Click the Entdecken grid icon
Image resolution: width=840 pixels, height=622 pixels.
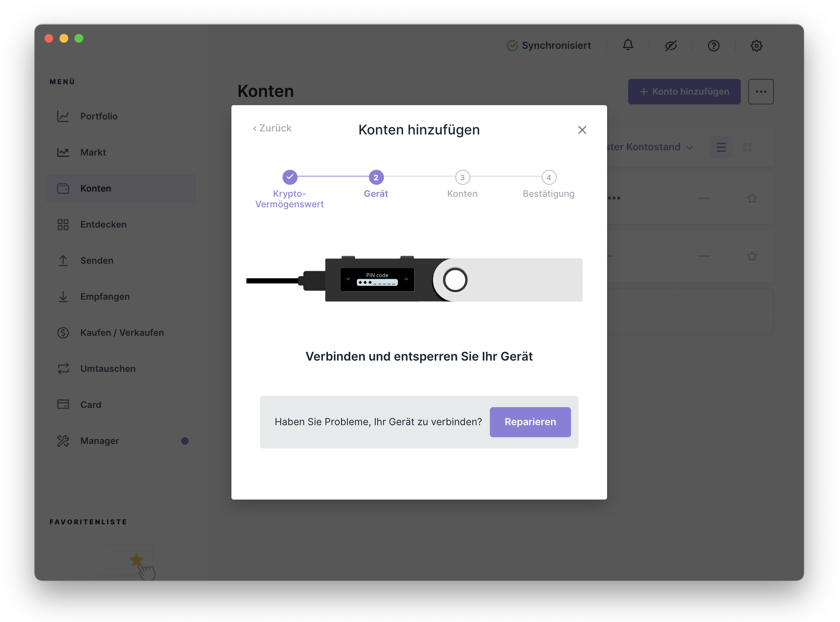(x=63, y=225)
